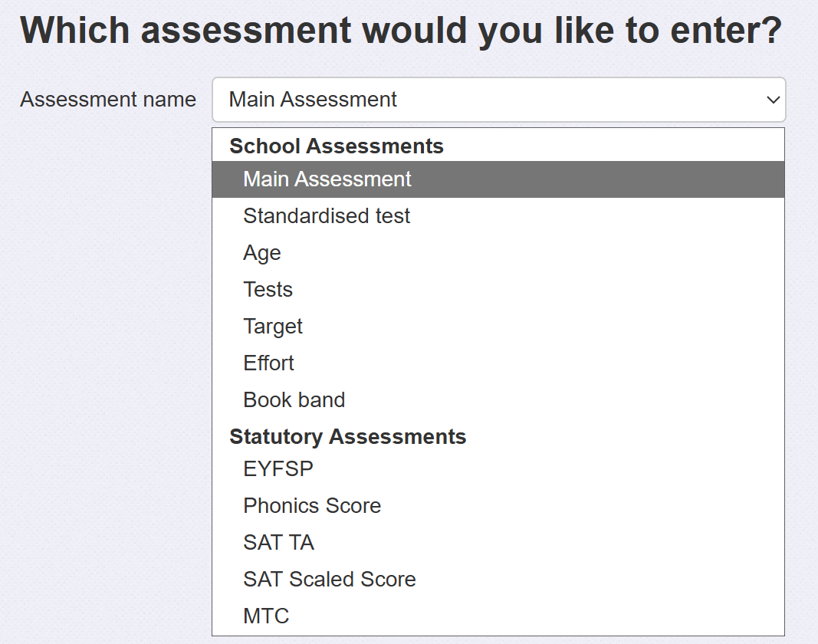Click the School Assessments group header
Viewport: 818px width, 644px height.
pyautogui.click(x=337, y=146)
